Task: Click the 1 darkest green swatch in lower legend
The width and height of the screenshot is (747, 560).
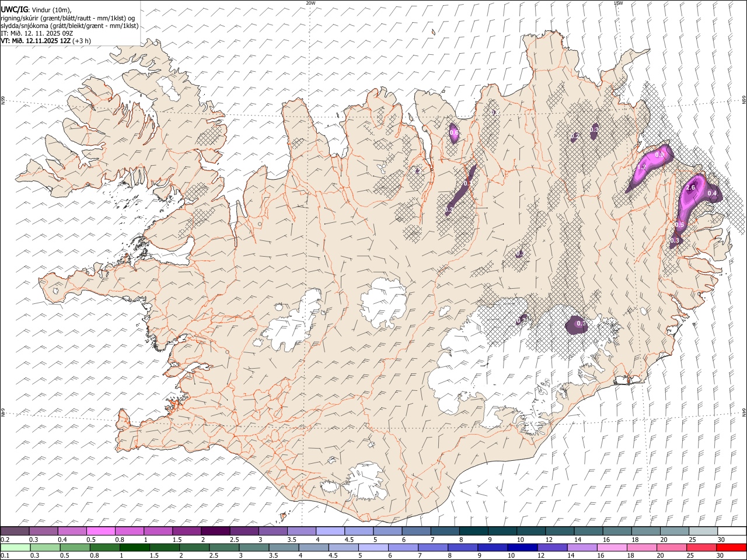Action: [134, 547]
